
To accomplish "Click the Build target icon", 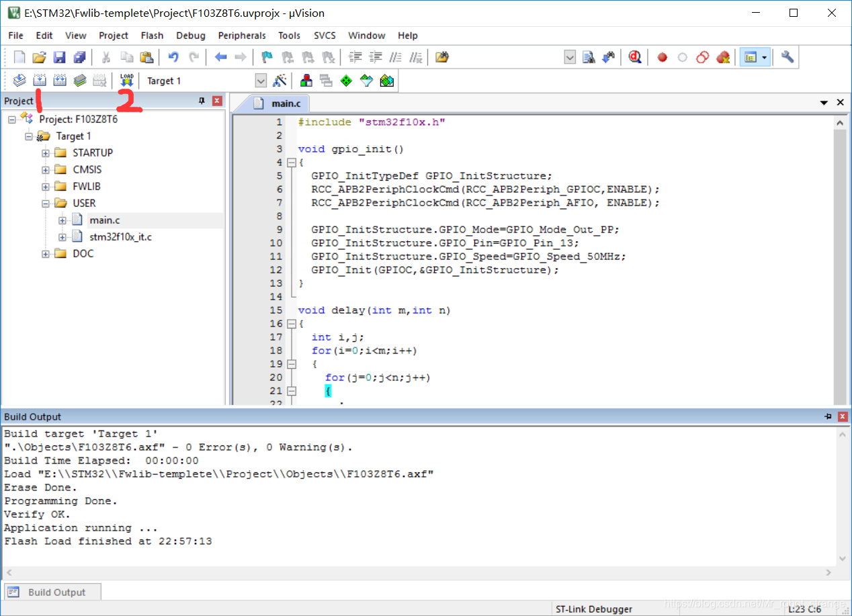I will coord(40,81).
